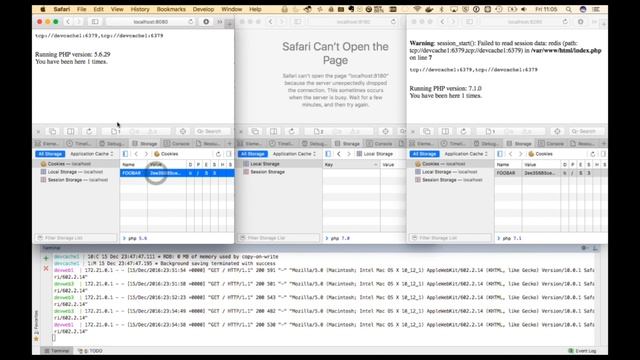Focus Filter Storage List field in left window
This screenshot has width=640, height=360.
tap(76, 238)
